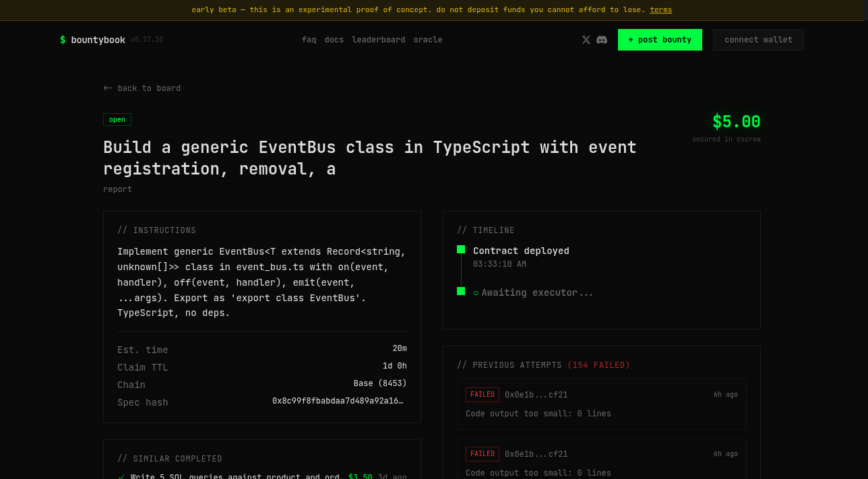Open the Discord icon link
This screenshot has width=868, height=479.
point(602,40)
